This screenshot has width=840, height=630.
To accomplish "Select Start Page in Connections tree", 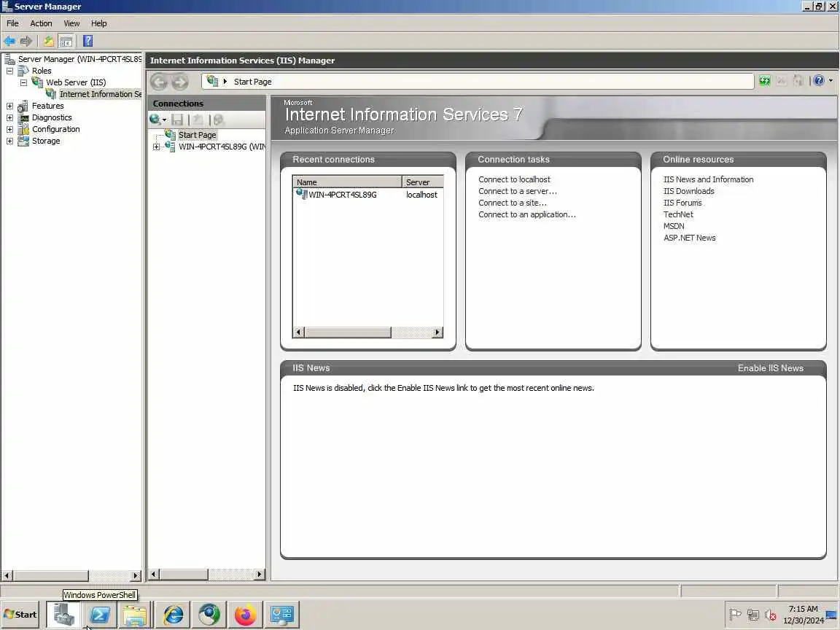I will coord(197,135).
